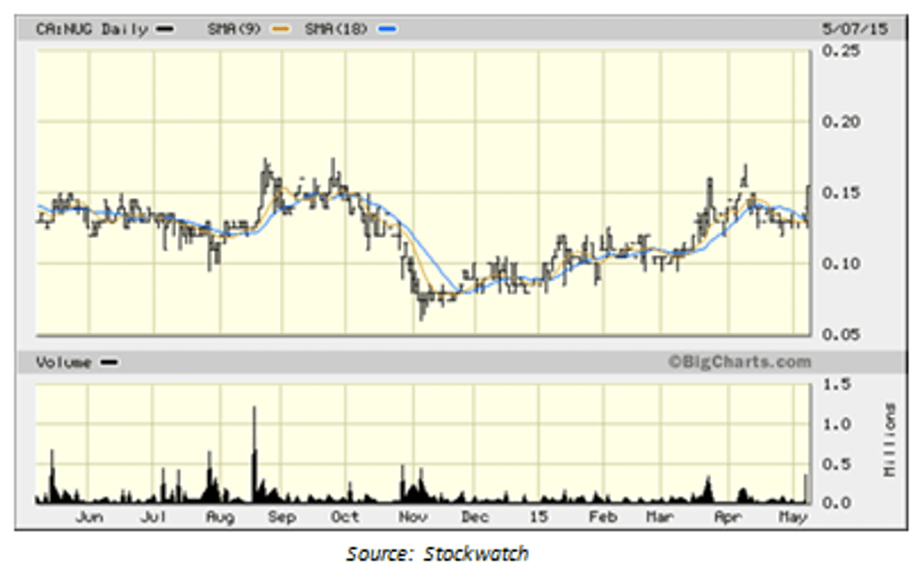Select the Nov month marker
The width and height of the screenshot is (924, 569).
point(413,517)
